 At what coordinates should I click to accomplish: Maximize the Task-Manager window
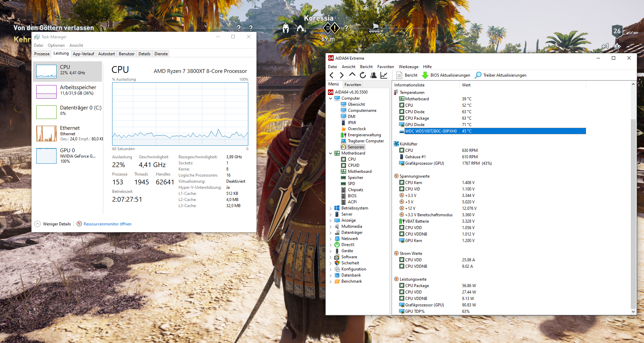pos(233,37)
